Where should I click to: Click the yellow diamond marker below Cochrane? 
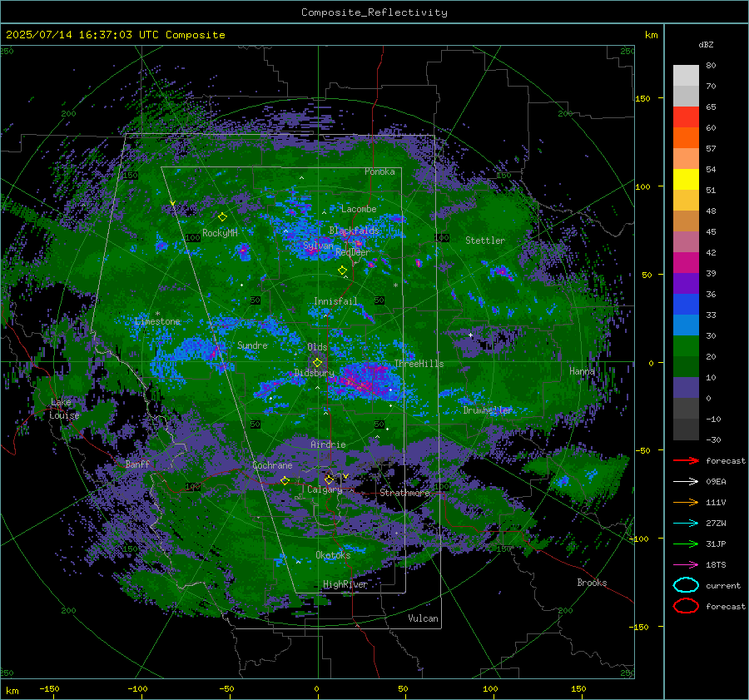285,480
